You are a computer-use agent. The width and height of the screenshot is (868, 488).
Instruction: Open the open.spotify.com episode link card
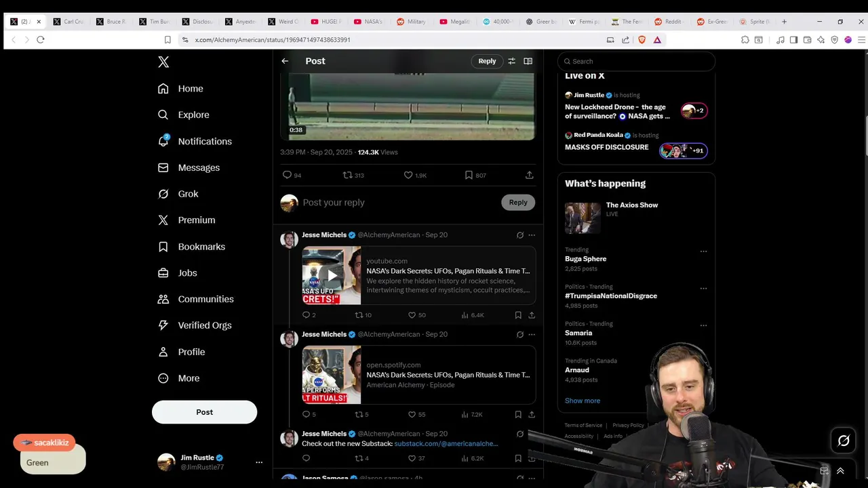(x=418, y=375)
